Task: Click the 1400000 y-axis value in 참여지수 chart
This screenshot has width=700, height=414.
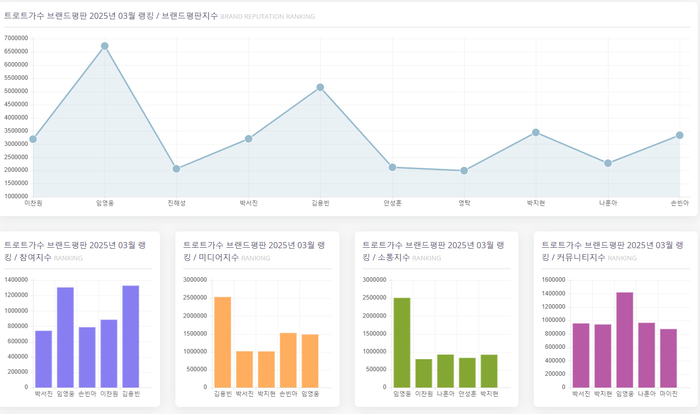Action: [16, 280]
